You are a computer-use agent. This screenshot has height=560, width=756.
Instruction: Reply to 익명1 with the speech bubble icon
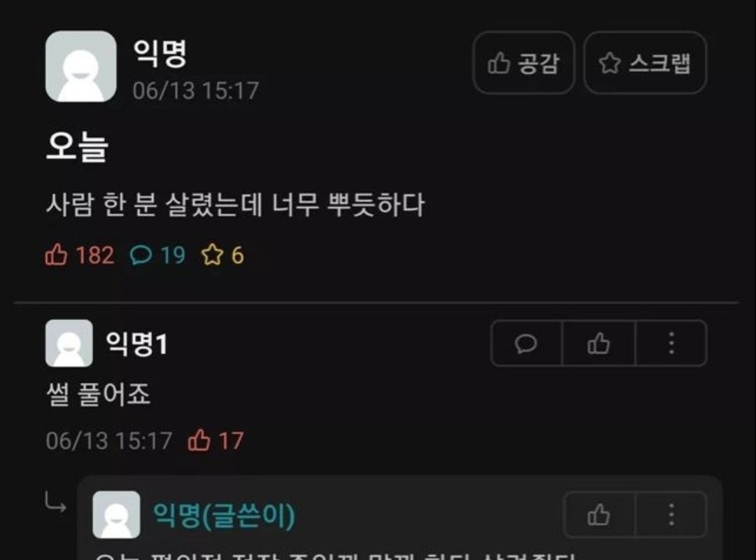tap(526, 344)
